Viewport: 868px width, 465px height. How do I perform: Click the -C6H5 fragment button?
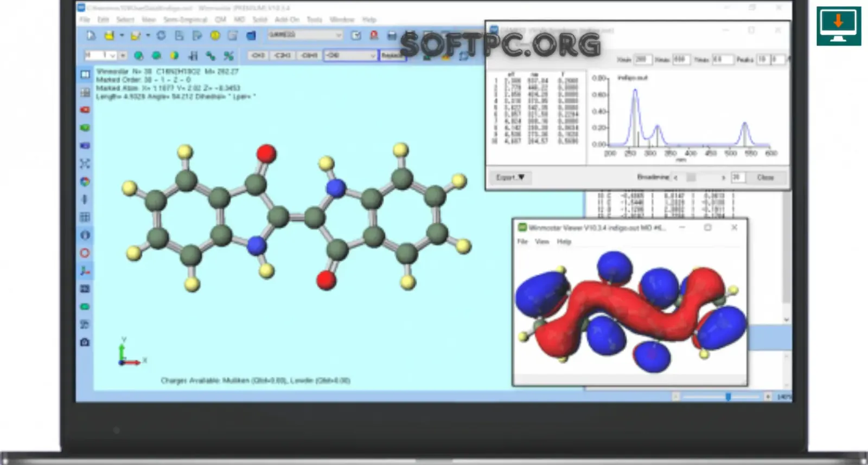click(x=309, y=55)
